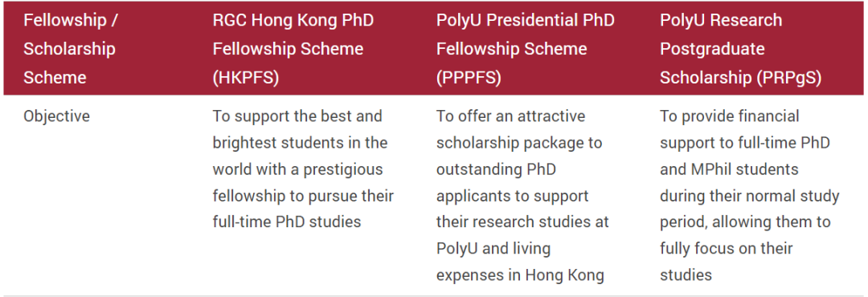This screenshot has height=297, width=868.
Task: Click 'scholarship package to' text line
Action: (x=519, y=143)
